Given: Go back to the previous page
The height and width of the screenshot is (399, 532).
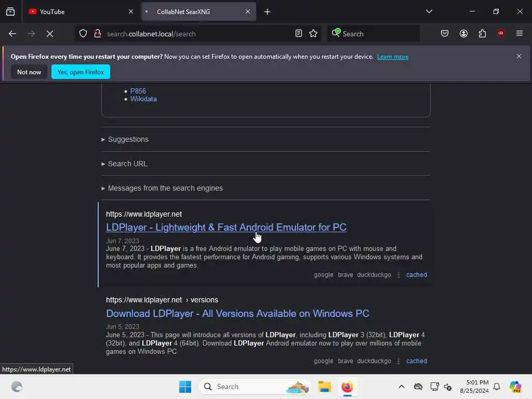Looking at the screenshot, I should click(x=12, y=34).
